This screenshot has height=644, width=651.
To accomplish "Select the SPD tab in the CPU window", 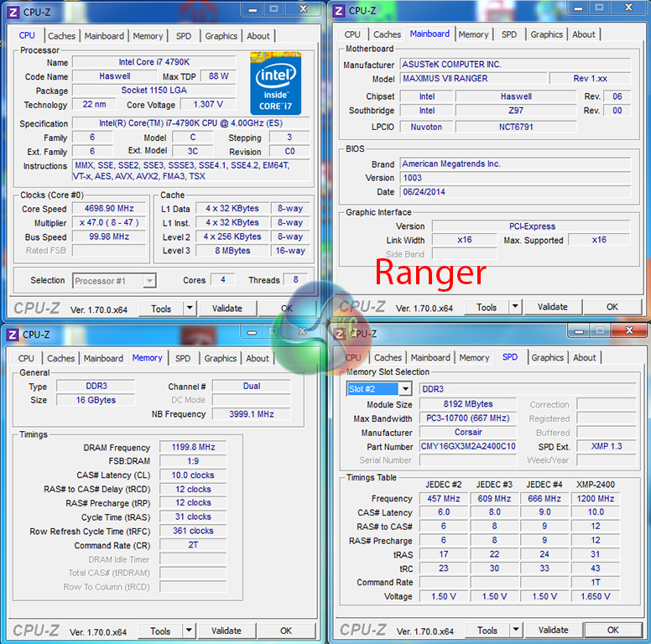I will pyautogui.click(x=184, y=36).
